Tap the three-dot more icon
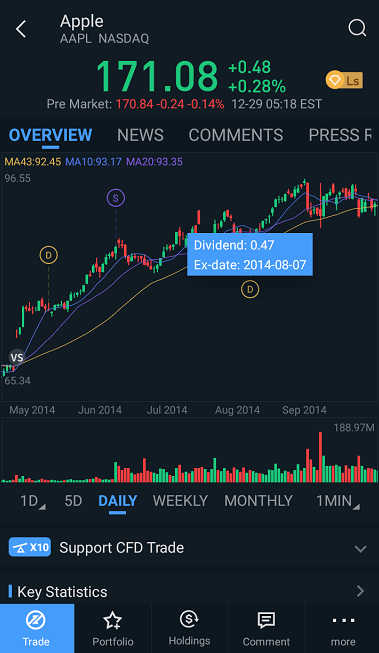The width and height of the screenshot is (379, 653). (x=343, y=621)
